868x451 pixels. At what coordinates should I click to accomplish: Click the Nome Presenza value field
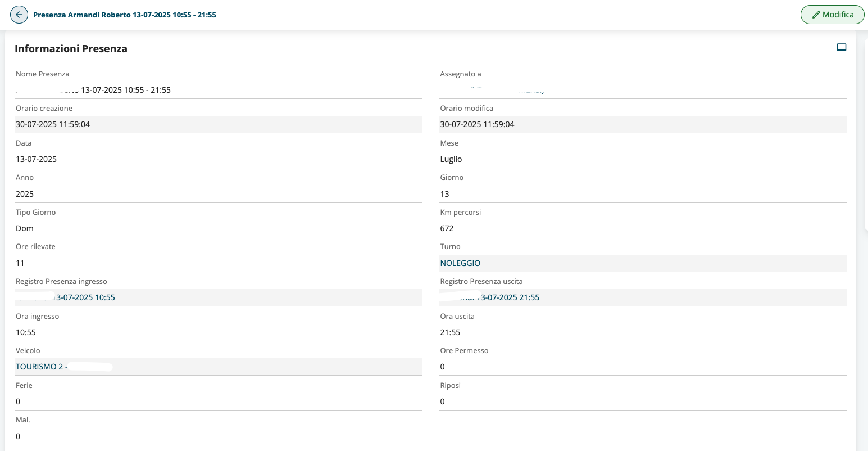219,90
